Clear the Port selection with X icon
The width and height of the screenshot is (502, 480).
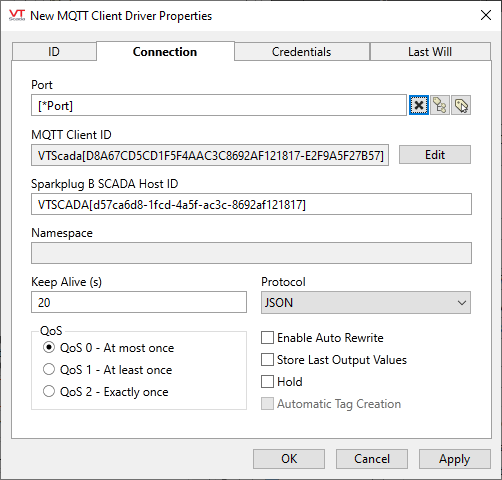[x=419, y=105]
